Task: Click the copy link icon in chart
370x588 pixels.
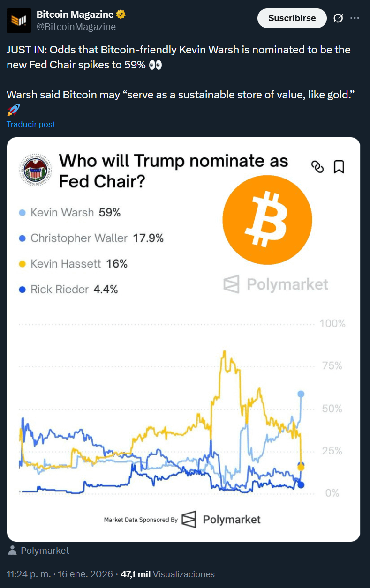Action: coord(317,166)
